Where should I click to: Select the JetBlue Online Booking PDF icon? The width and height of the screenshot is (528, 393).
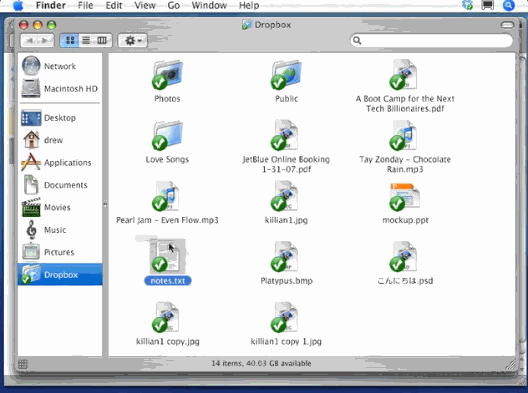tap(286, 135)
